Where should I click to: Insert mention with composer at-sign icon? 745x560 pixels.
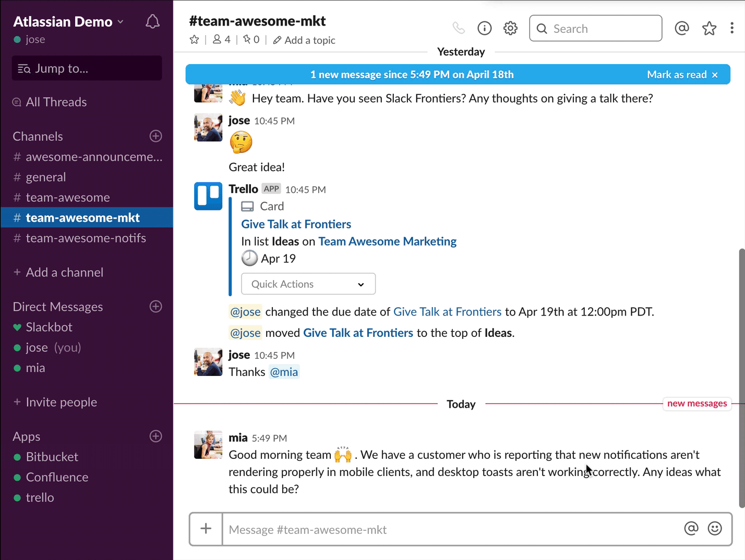click(x=691, y=529)
